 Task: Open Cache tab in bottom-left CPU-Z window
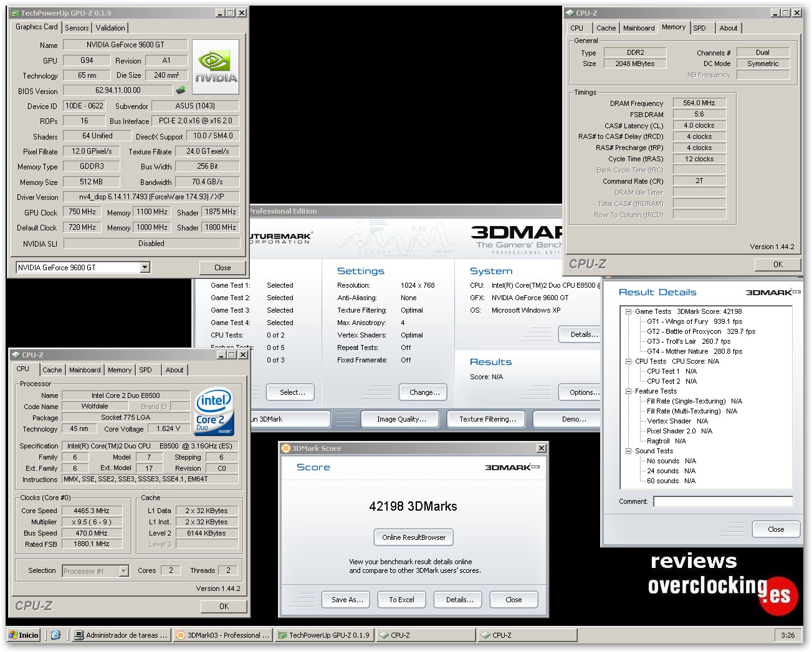point(52,370)
